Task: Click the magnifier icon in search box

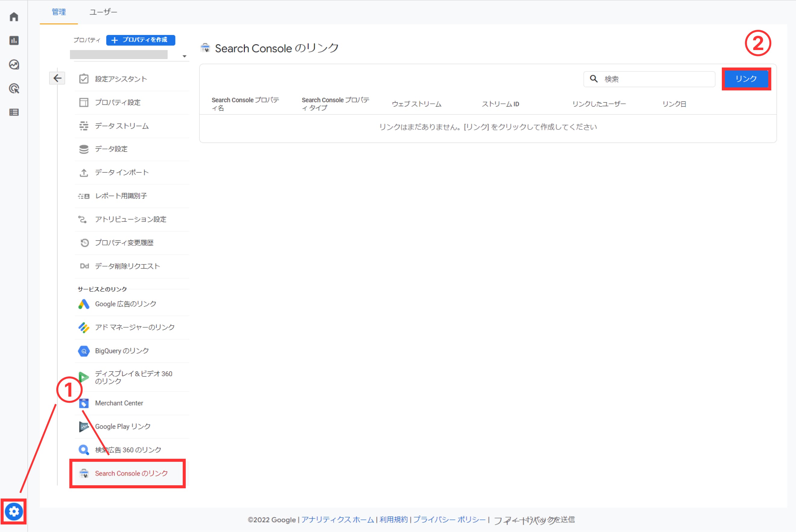Action: (x=593, y=79)
